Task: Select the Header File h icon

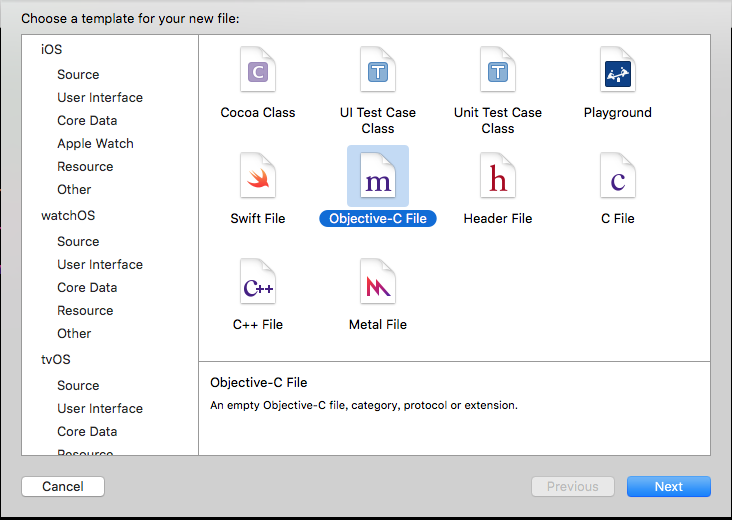Action: (498, 176)
